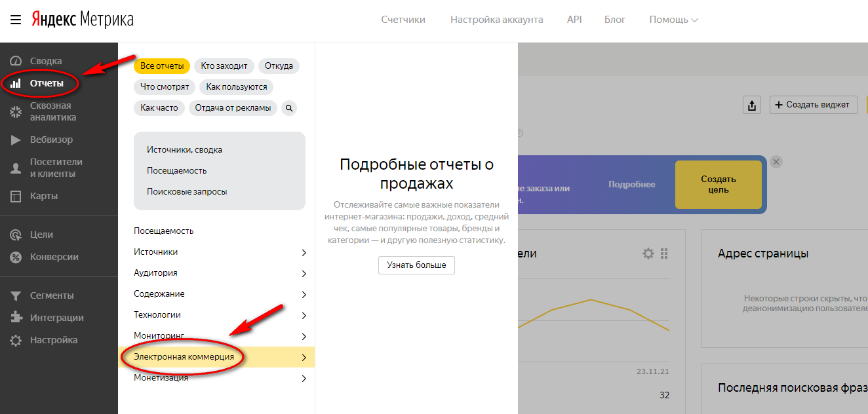
Task: Click the yellow Создать цель button
Action: (x=719, y=185)
